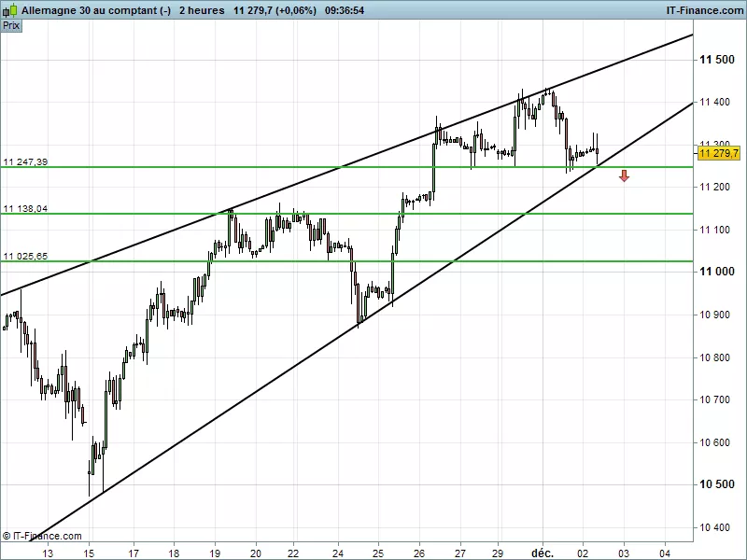This screenshot has width=747, height=560.
Task: Click the 24 date label on the time axis
Action: tap(338, 553)
